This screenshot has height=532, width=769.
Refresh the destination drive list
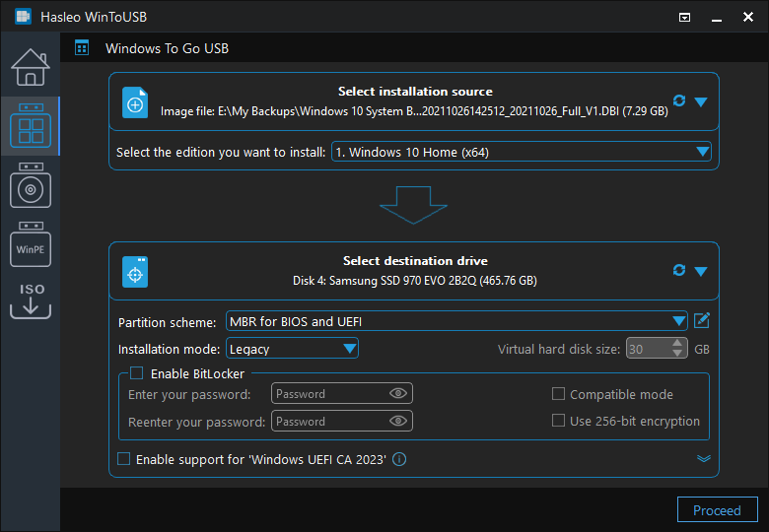679,270
